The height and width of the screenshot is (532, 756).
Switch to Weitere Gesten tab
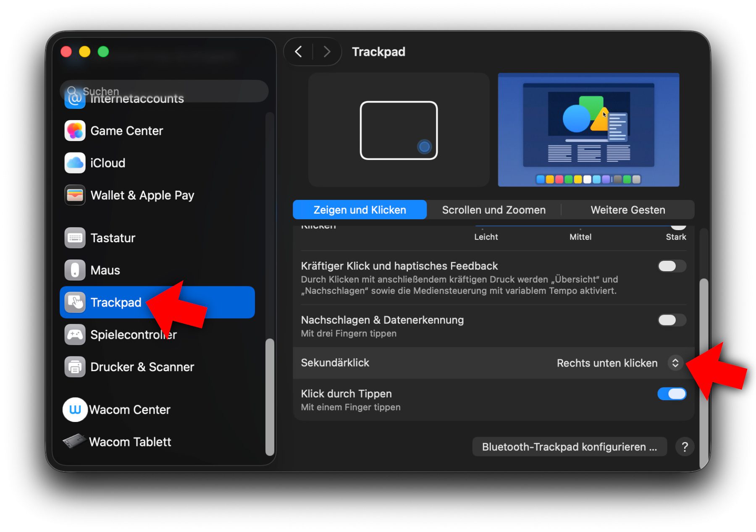tap(627, 210)
